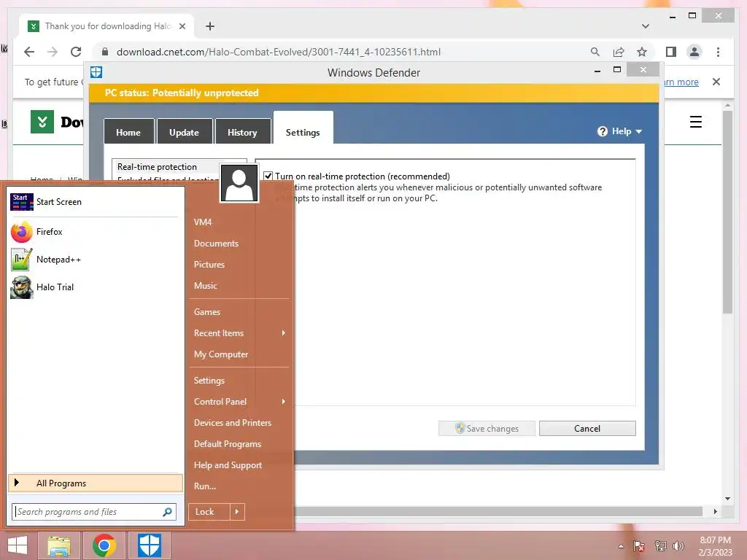Image resolution: width=747 pixels, height=560 pixels.
Task: Share this page icon in Chrome
Action: click(619, 52)
